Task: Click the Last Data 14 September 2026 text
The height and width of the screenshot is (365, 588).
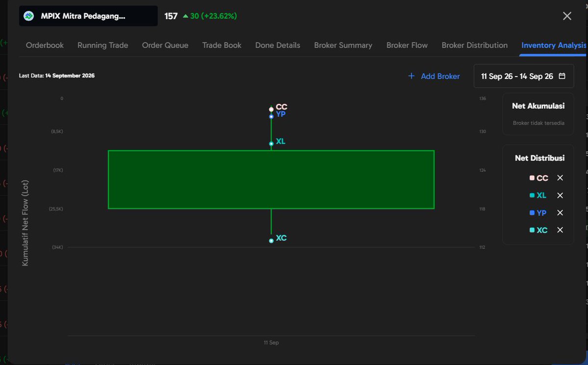Action: (x=56, y=76)
